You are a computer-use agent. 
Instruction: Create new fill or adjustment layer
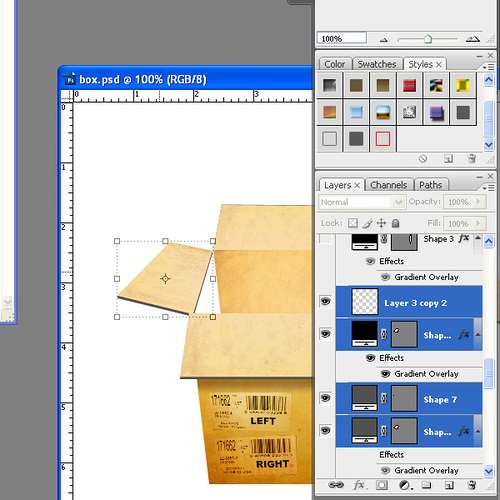pos(405,485)
